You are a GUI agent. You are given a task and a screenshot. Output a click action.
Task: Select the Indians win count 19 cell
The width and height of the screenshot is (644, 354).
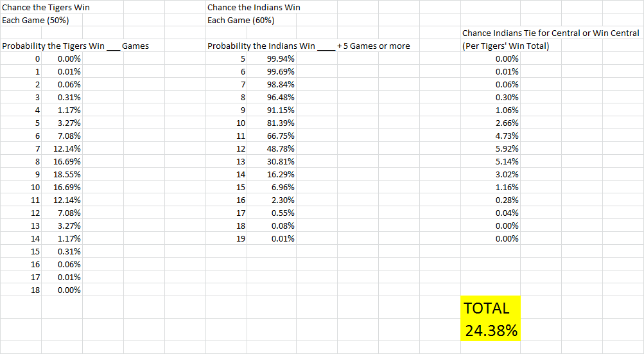point(241,238)
